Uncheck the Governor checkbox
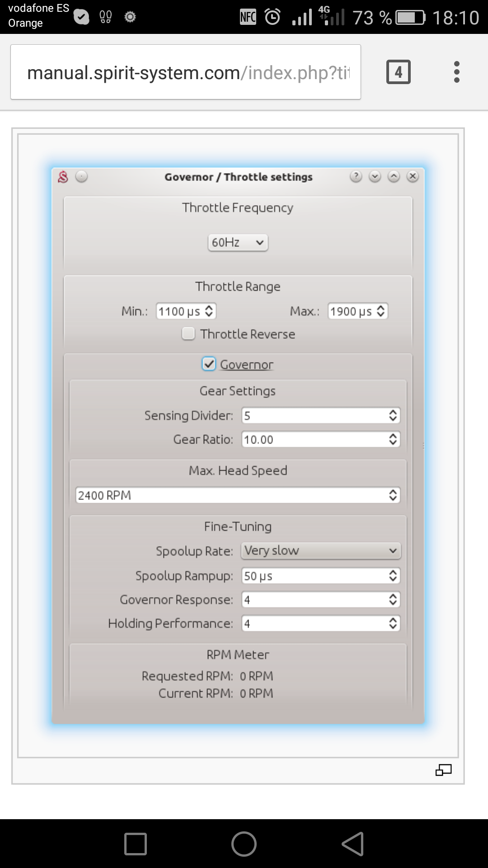Viewport: 488px width, 868px height. coord(208,364)
